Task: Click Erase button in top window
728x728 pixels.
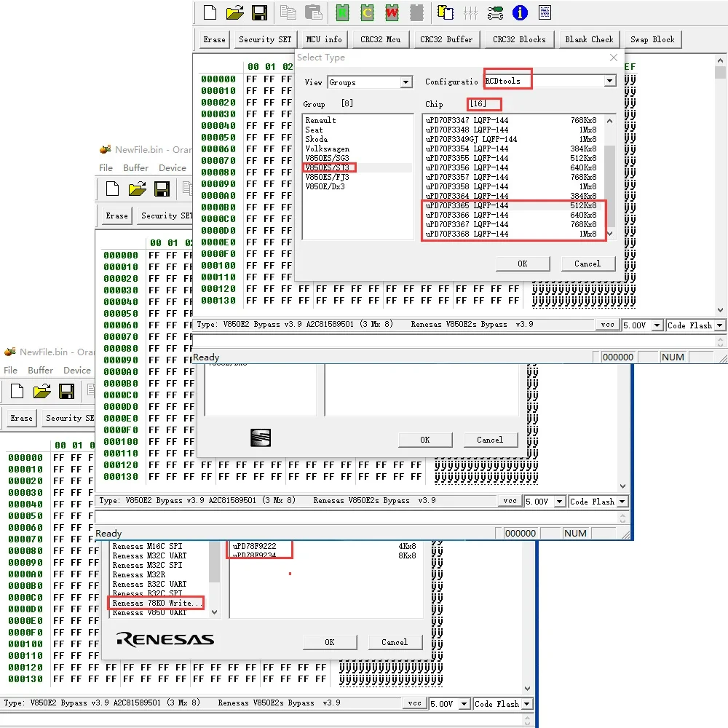Action: (x=214, y=39)
